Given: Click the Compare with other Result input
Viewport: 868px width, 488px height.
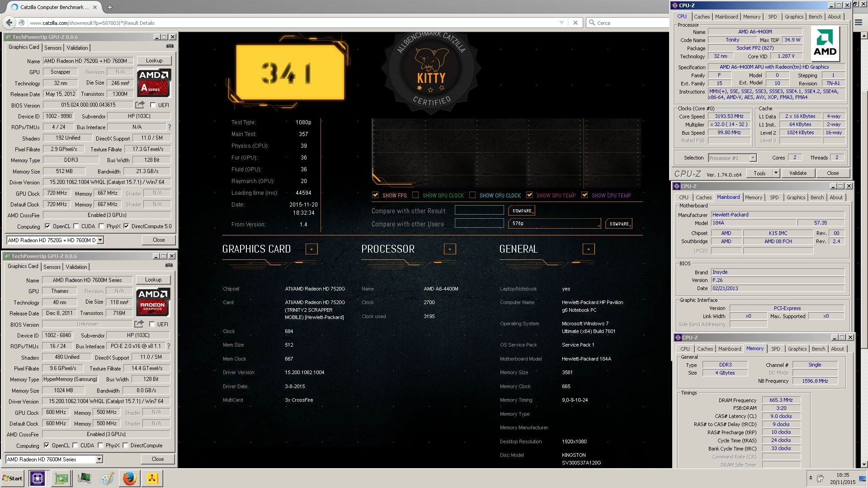Looking at the screenshot, I should tap(479, 210).
